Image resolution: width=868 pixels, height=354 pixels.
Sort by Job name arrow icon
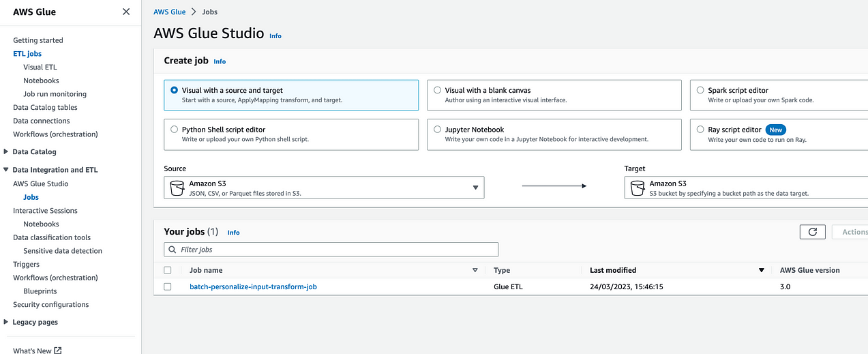(475, 270)
